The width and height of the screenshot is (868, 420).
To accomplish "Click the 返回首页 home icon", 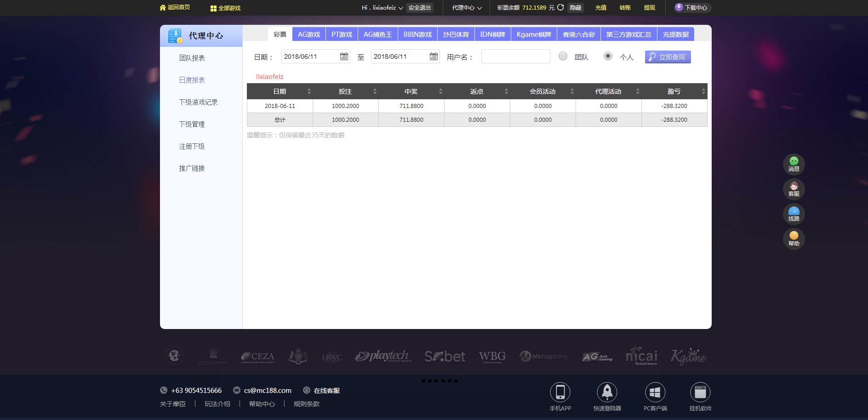I will 163,7.
